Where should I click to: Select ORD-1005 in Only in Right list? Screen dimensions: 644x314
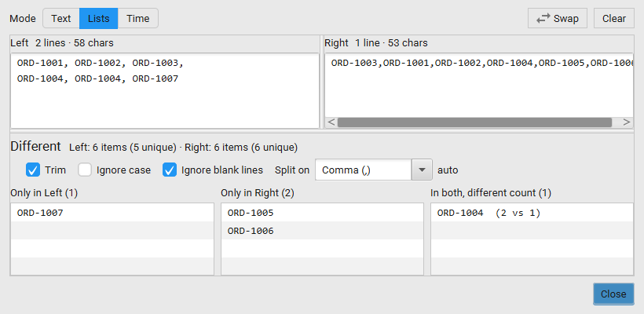click(323, 213)
